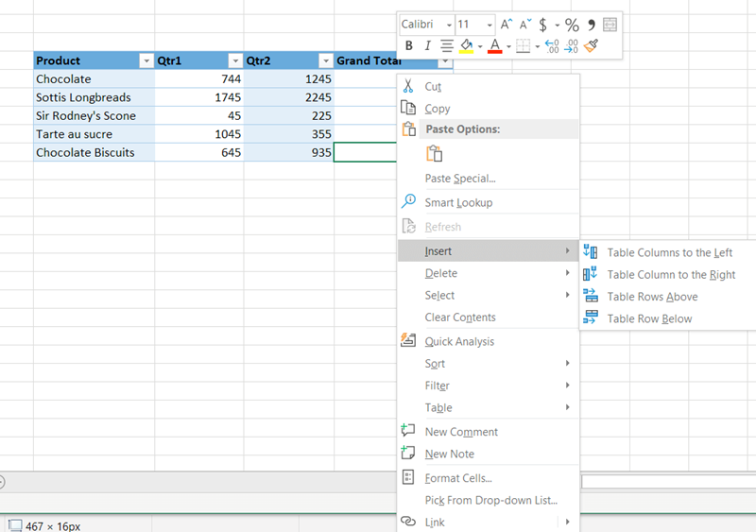Image resolution: width=756 pixels, height=532 pixels.
Task: Select the Sottis Longbreads cell
Action: [x=94, y=97]
